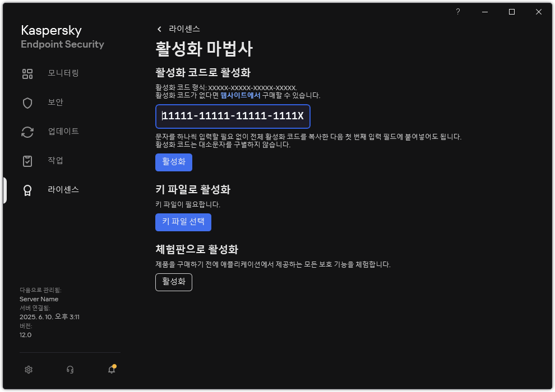The width and height of the screenshot is (555, 392).
Task: Click the activation code input field
Action: (232, 116)
